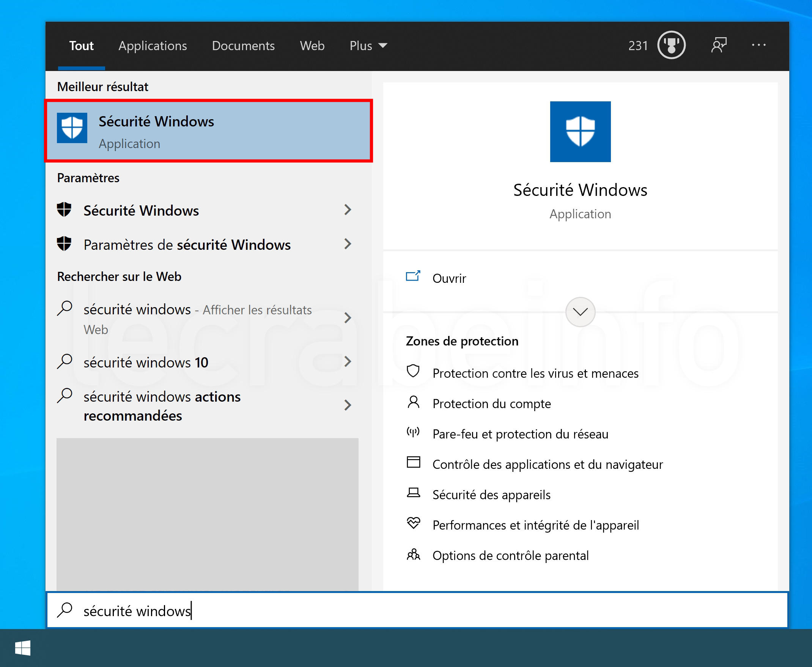Click the Ouvrir open-window icon
Screen dimensions: 812x667
413,276
